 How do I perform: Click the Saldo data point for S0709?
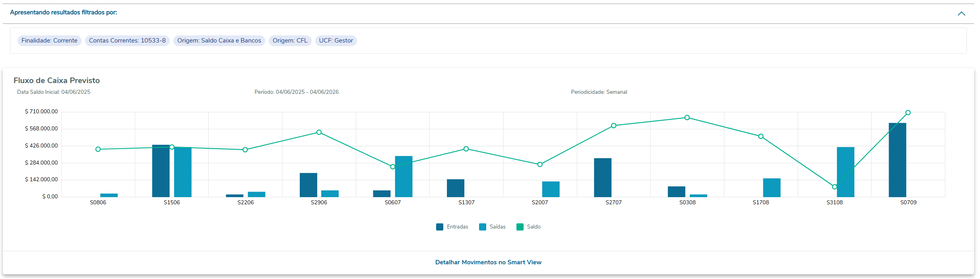pyautogui.click(x=908, y=113)
